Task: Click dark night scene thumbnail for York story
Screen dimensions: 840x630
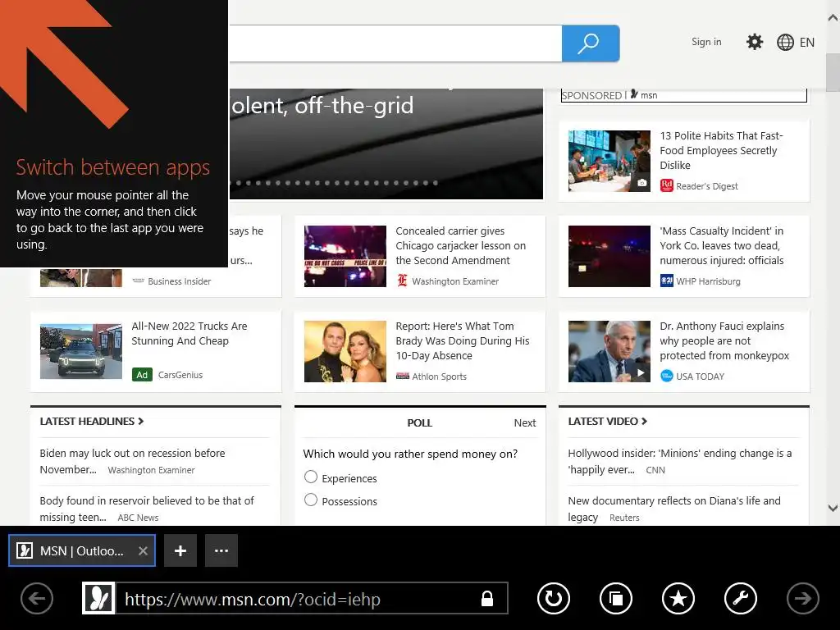Action: tap(609, 256)
